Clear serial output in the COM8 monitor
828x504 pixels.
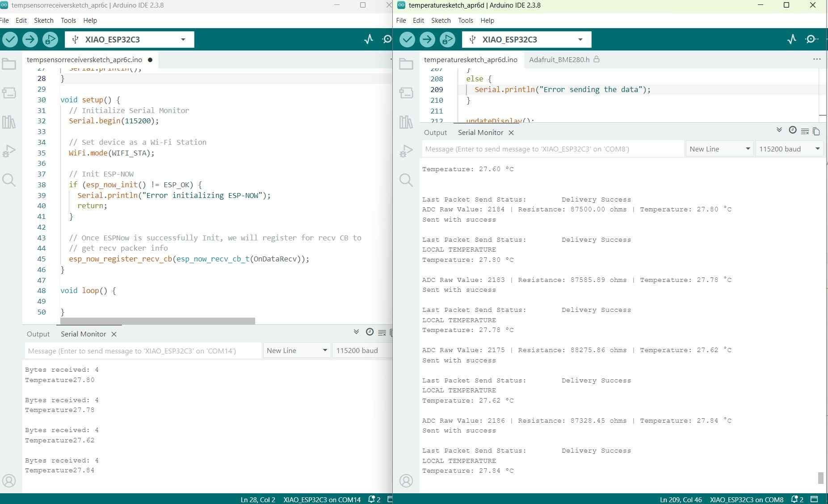click(x=805, y=131)
